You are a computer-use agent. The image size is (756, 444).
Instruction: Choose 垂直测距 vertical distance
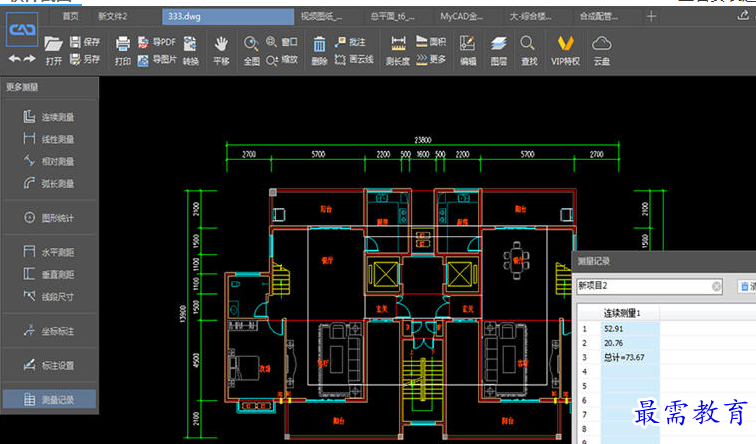[x=49, y=274]
